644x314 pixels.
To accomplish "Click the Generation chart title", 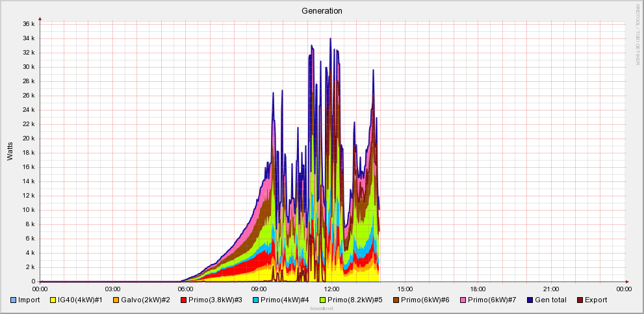I will point(322,10).
